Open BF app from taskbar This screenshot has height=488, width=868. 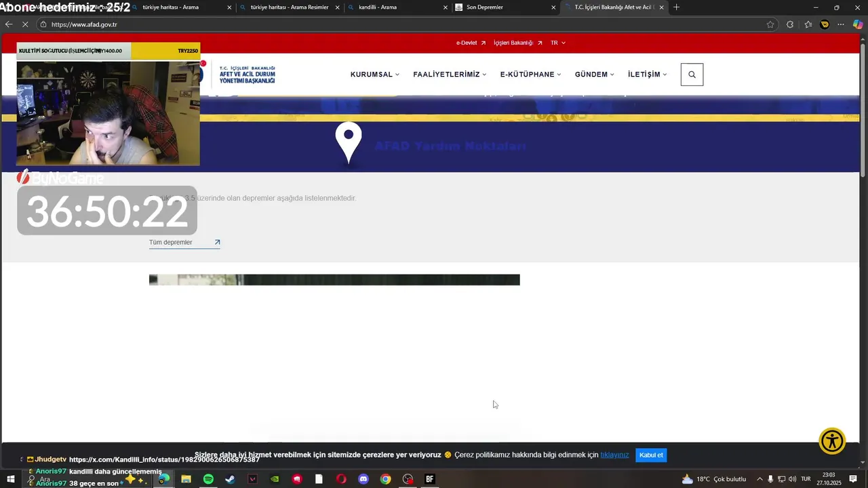click(x=429, y=479)
